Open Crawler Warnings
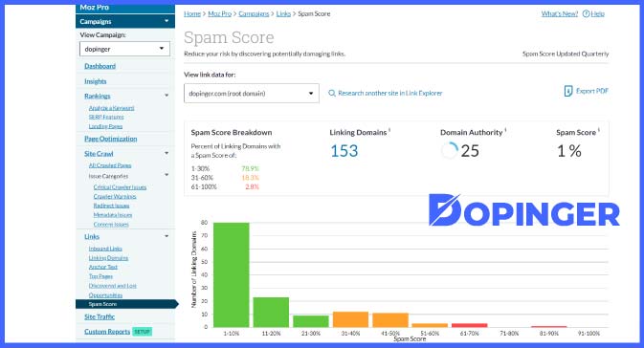Viewport: 644px width, 348px height. pyautogui.click(x=115, y=197)
